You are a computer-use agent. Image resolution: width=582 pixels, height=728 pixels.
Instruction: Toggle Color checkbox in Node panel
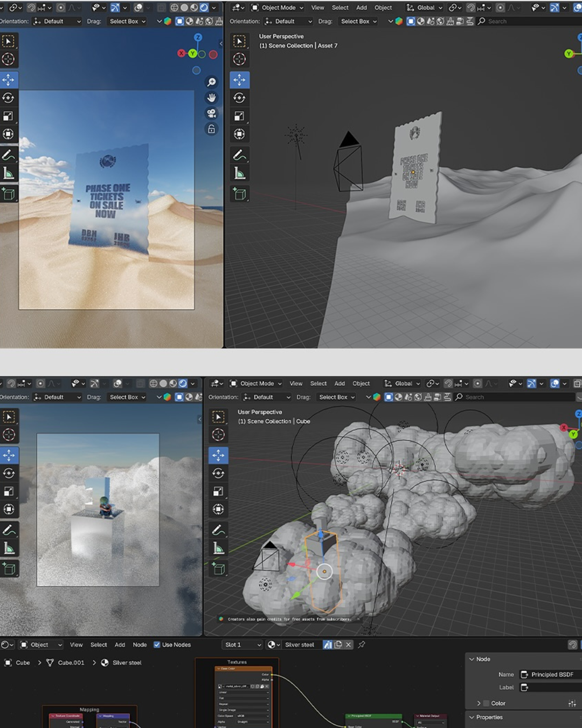click(486, 703)
